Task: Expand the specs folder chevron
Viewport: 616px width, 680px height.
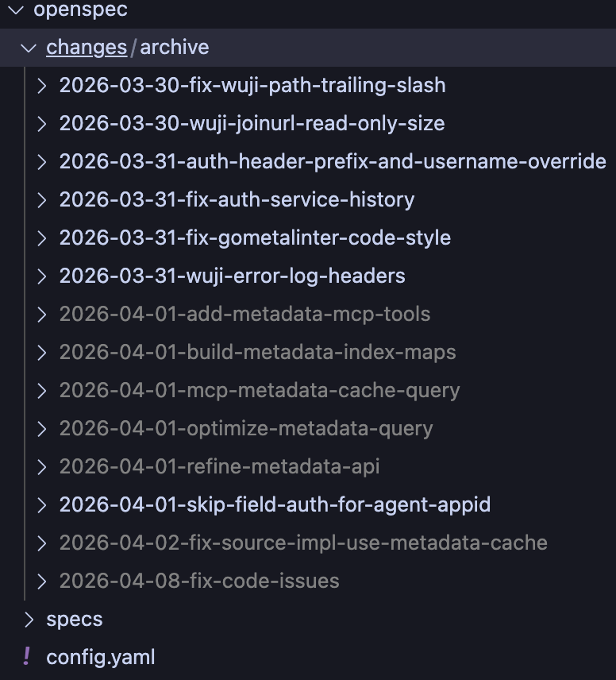Action: [x=29, y=619]
